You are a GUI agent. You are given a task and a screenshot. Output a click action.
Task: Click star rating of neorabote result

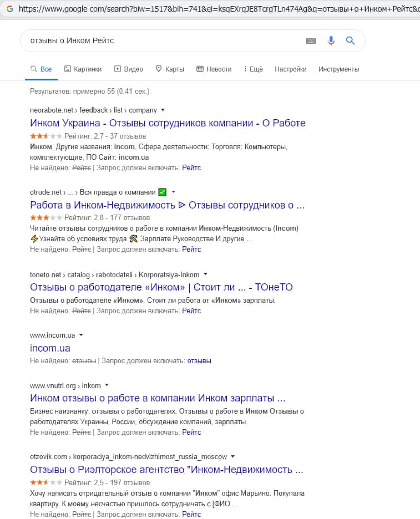(45, 136)
